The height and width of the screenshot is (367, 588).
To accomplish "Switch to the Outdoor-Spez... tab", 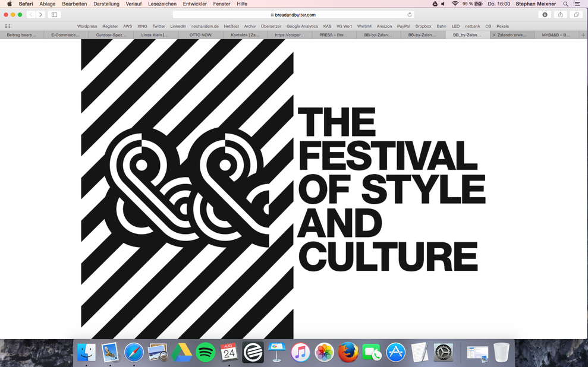I will 111,35.
